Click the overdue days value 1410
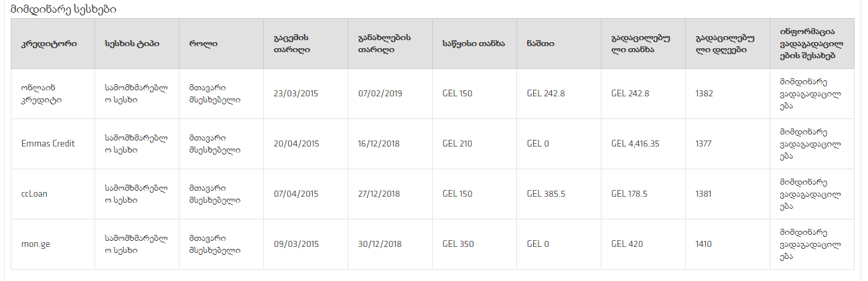 (x=704, y=244)
